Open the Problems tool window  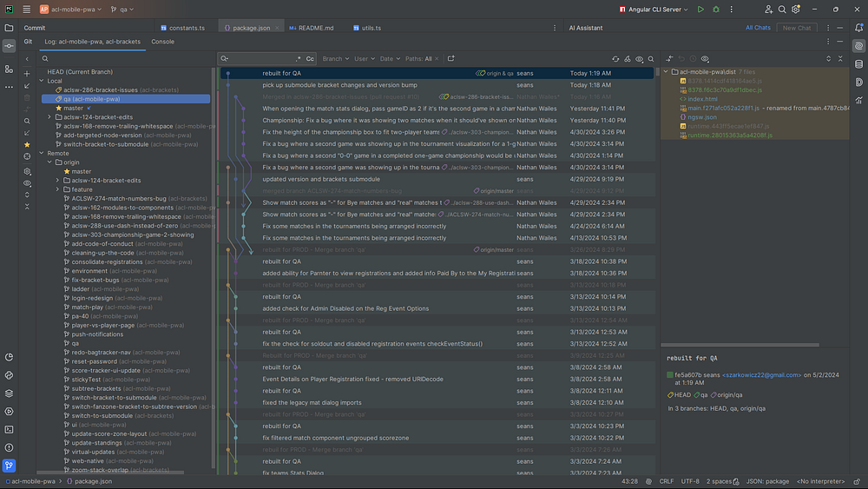point(9,446)
